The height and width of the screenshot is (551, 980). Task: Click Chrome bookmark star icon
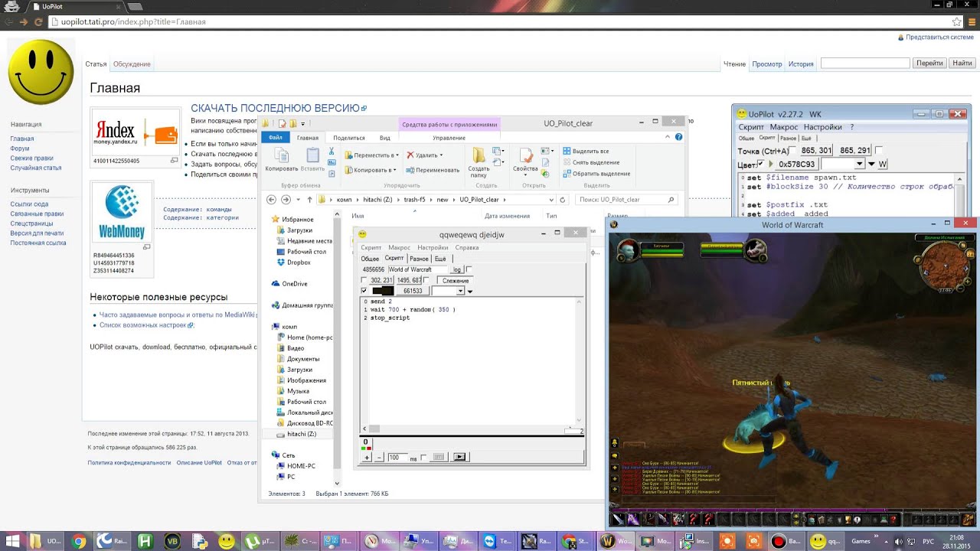[x=956, y=22]
